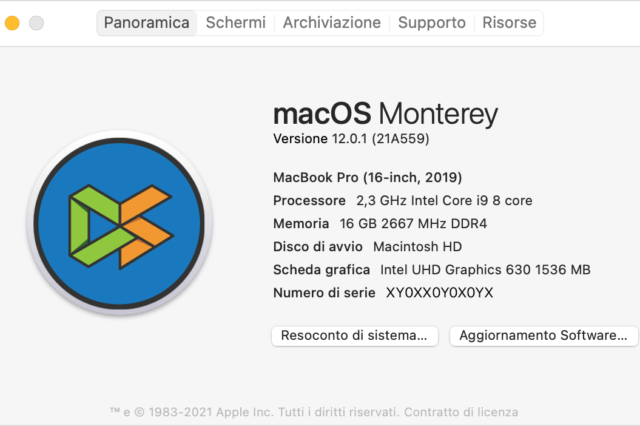Select the Archiviazione tab
This screenshot has height=426, width=640.
tap(331, 22)
